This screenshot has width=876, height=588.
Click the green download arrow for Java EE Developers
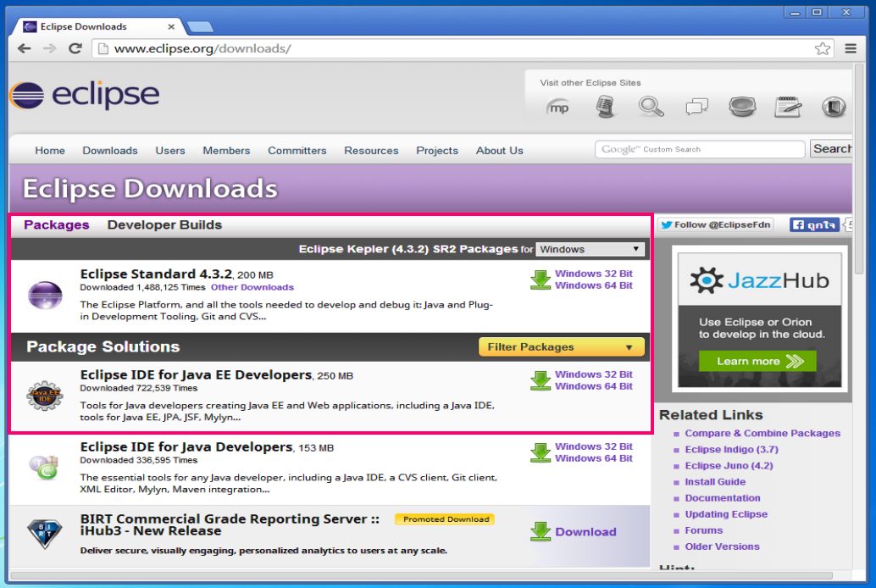pos(541,380)
